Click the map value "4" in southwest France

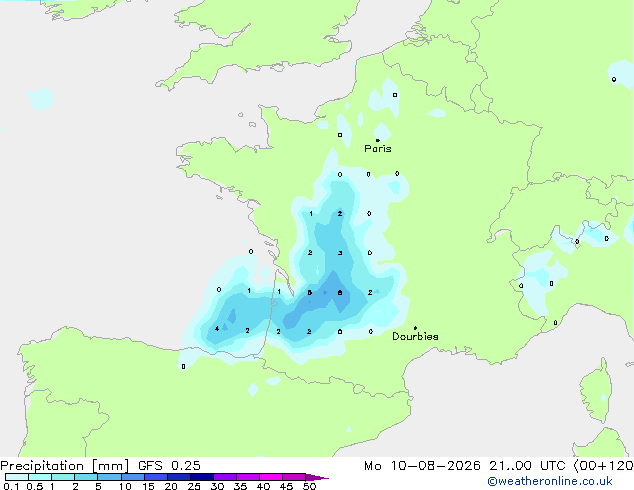tap(217, 328)
